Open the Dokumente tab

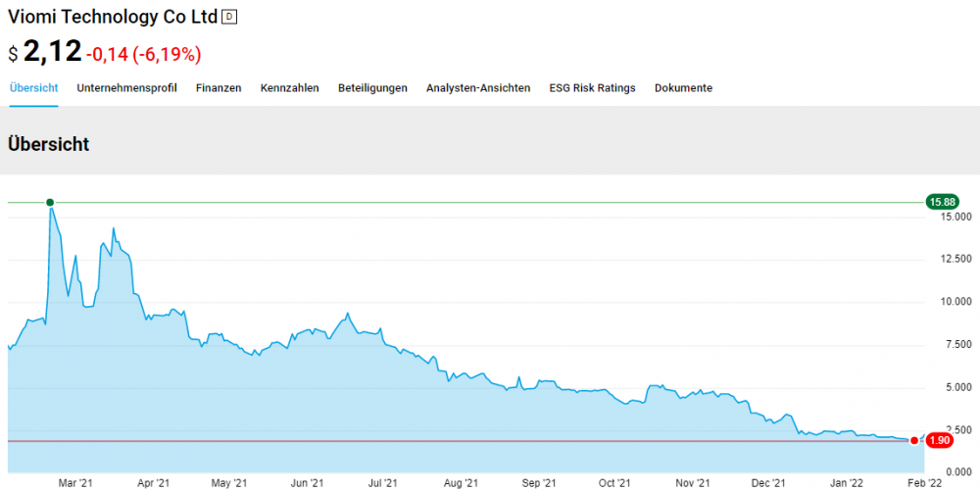pos(684,88)
